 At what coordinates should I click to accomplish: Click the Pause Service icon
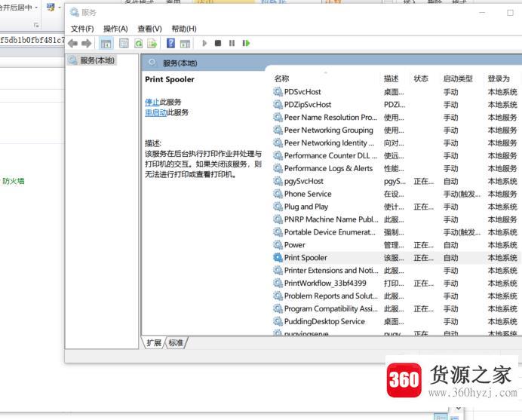[x=232, y=43]
